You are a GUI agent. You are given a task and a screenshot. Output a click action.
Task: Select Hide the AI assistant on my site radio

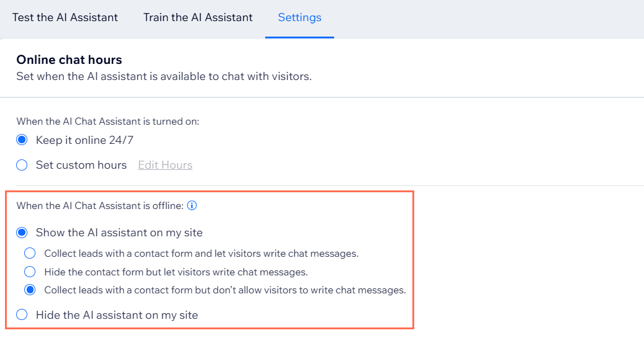pos(22,314)
